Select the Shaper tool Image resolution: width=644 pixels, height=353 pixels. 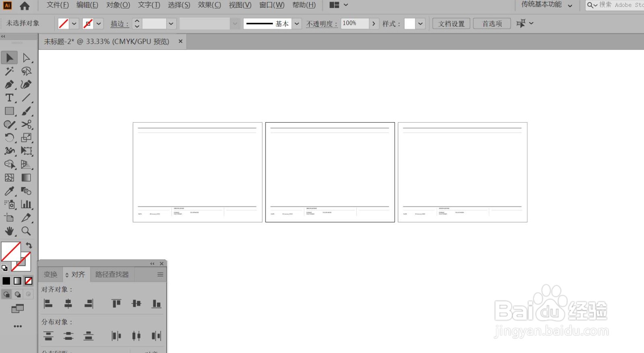(9, 124)
